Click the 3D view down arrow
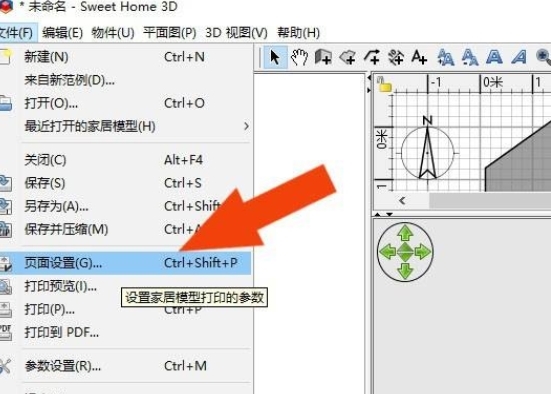 [x=405, y=271]
